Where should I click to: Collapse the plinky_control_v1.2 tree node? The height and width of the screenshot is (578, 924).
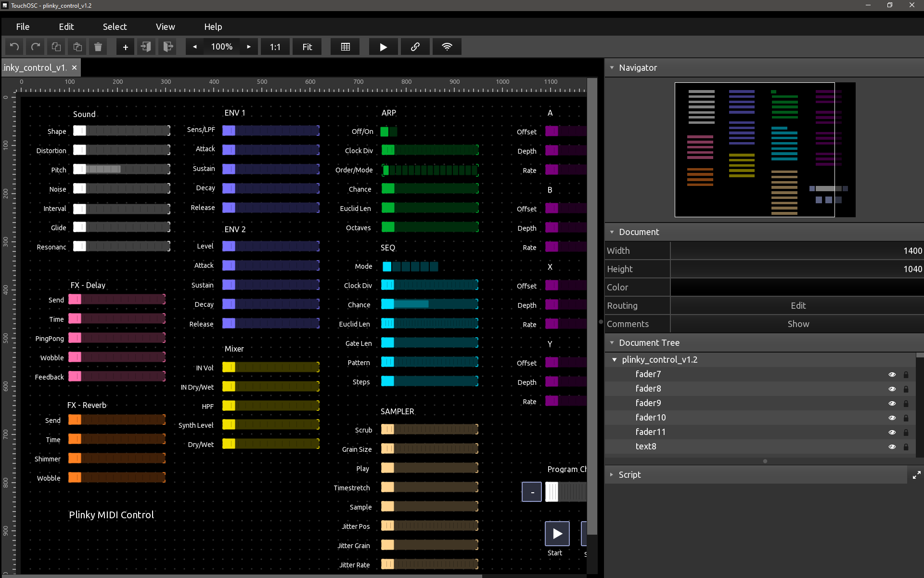coord(615,360)
